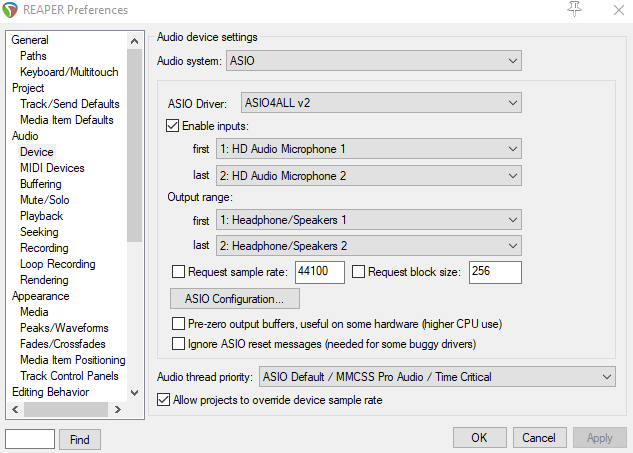Viewport: 633px width, 453px height.
Task: Check Pre-zero output buffers option
Action: point(178,324)
